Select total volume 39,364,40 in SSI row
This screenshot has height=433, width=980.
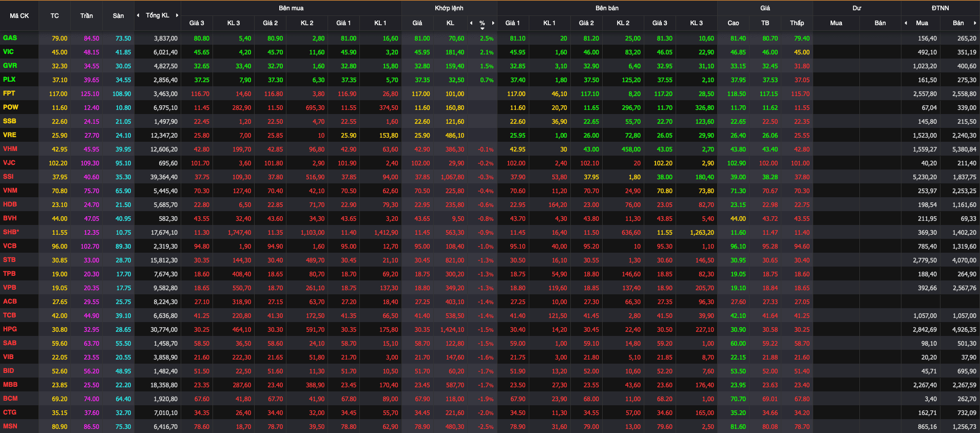point(164,177)
